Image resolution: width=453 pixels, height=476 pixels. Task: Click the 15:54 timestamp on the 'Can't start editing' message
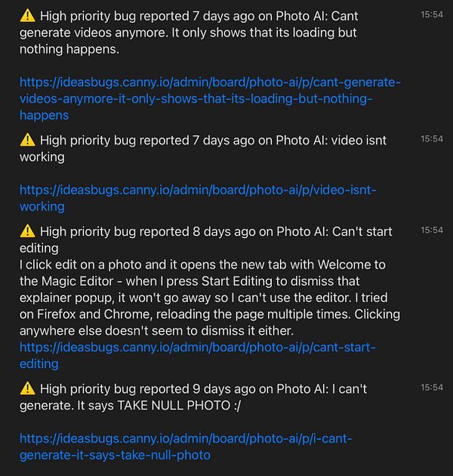click(x=431, y=230)
